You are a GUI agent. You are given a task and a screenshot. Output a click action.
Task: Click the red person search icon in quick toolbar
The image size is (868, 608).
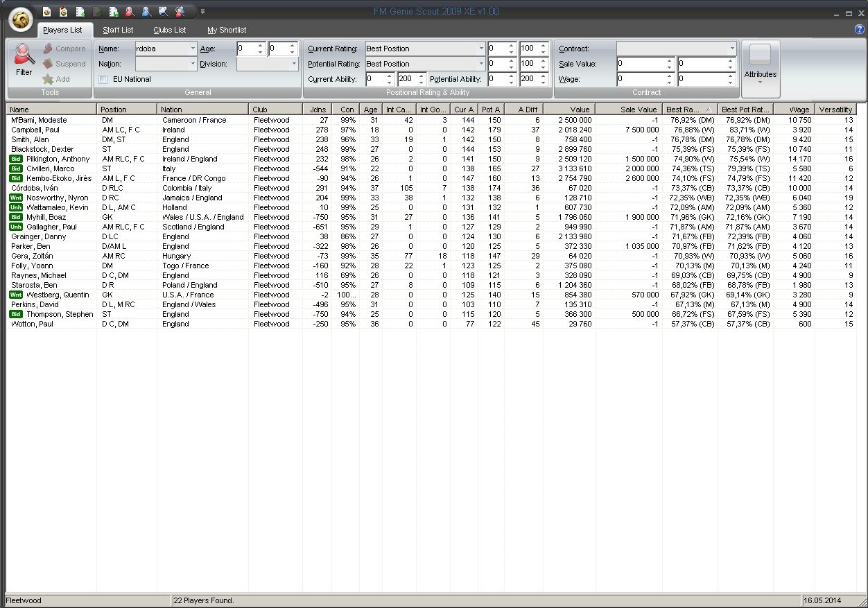click(130, 11)
